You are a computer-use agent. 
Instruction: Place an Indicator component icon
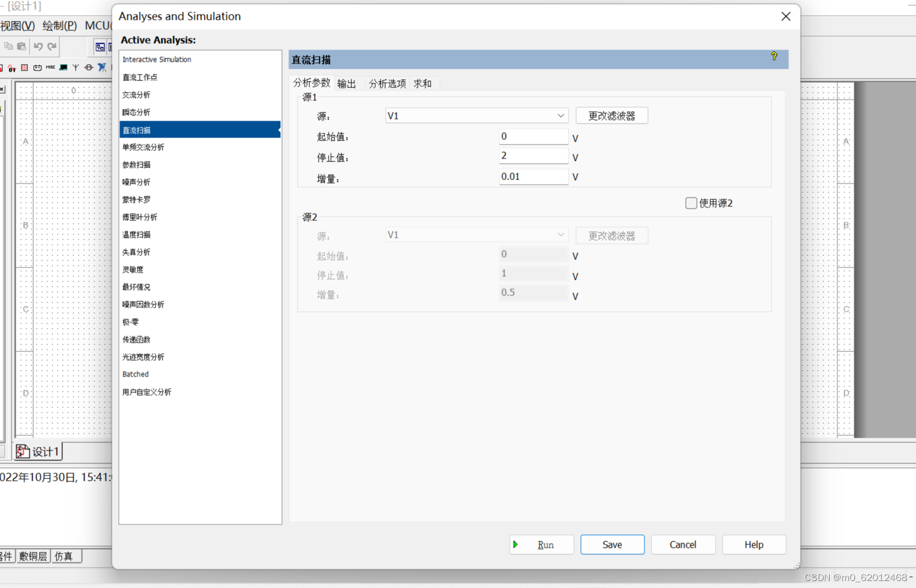click(x=24, y=68)
